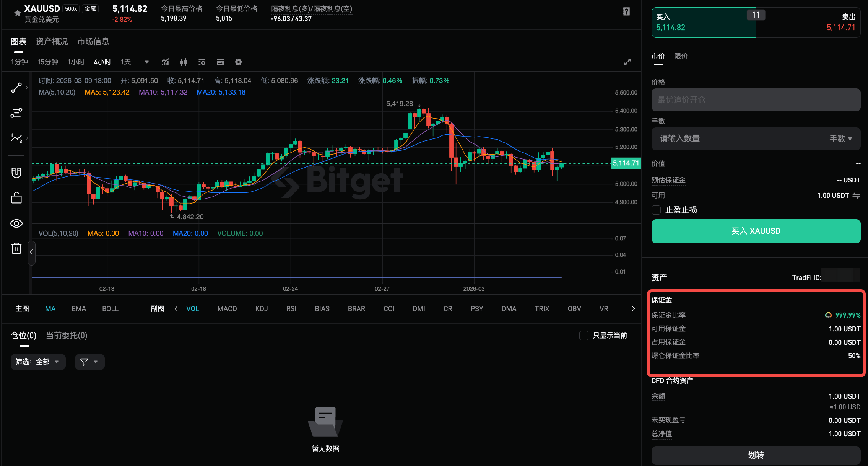Image resolution: width=868 pixels, height=466 pixels.
Task: Click the 划转 transfer button
Action: coord(756,455)
